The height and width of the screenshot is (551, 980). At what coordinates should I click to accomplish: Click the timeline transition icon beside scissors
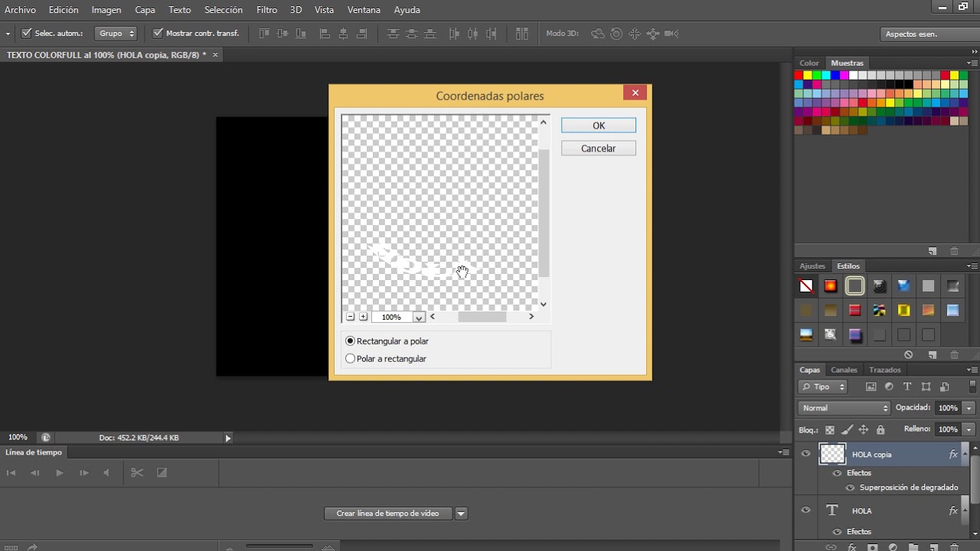[162, 473]
